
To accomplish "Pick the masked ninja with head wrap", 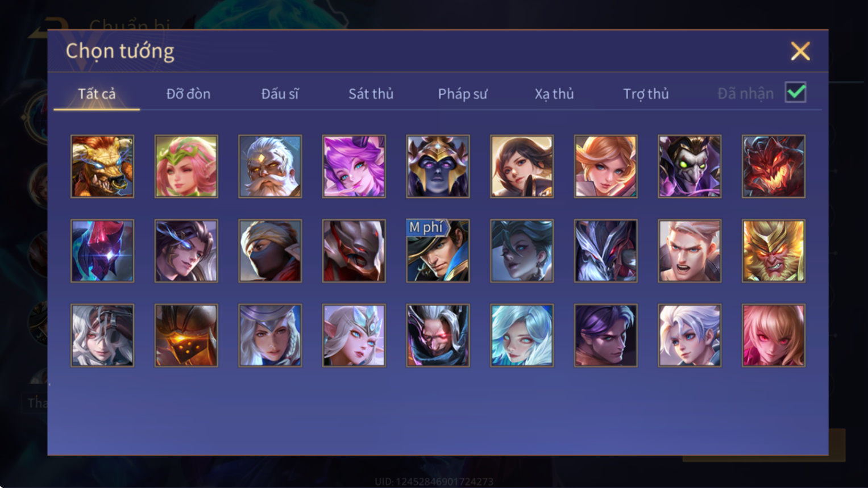I will [x=270, y=251].
